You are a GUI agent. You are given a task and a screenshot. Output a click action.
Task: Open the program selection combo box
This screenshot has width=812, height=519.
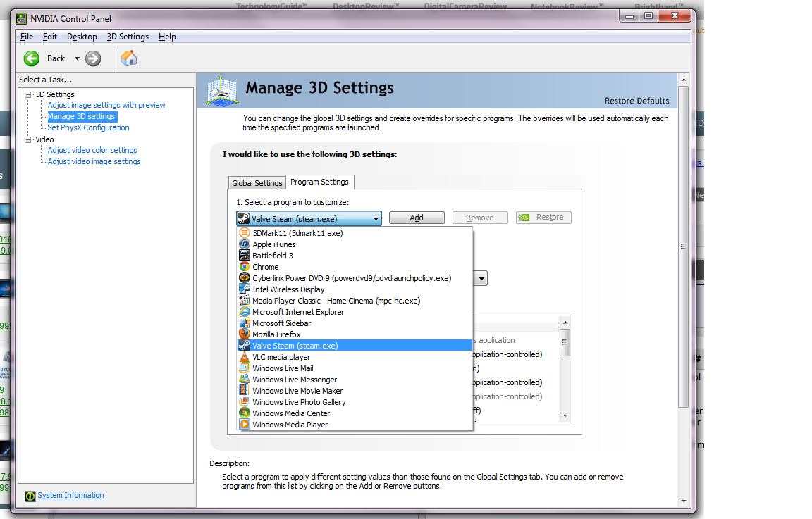309,218
